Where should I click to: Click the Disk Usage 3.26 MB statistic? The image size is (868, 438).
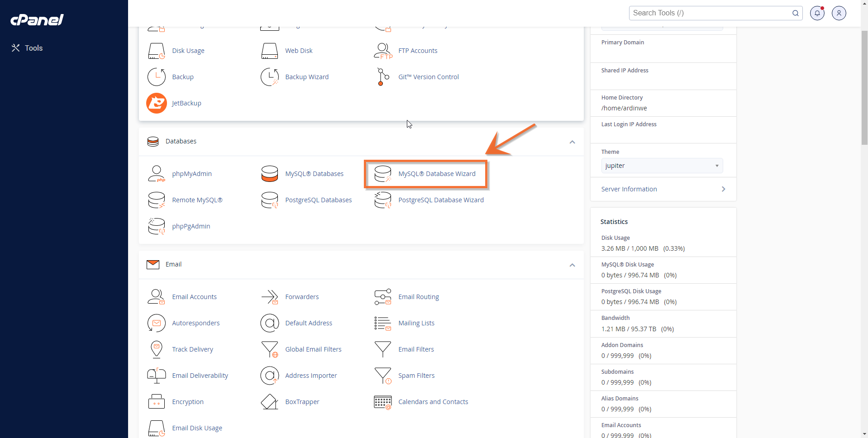[643, 248]
